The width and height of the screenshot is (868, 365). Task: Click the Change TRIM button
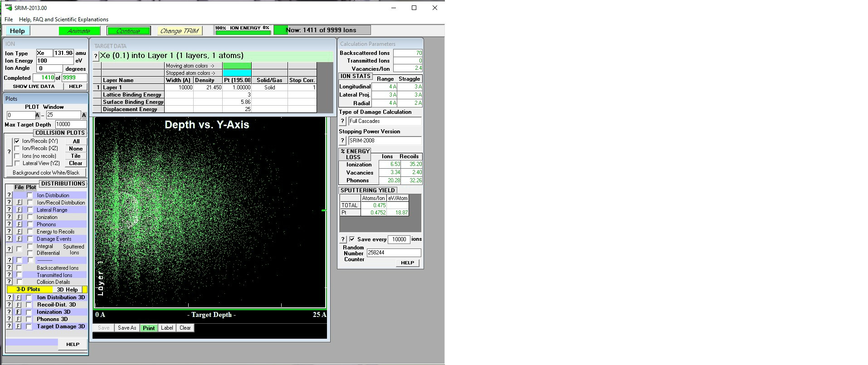coord(180,31)
